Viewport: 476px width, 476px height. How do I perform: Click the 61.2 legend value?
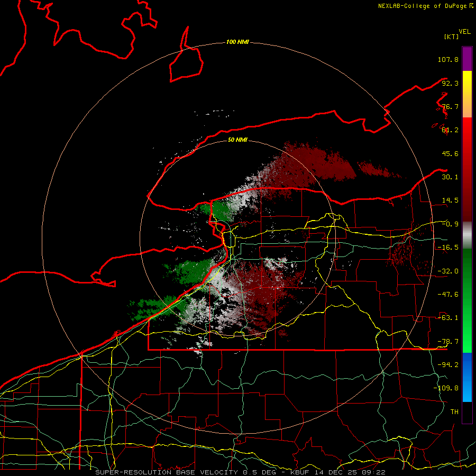click(450, 130)
